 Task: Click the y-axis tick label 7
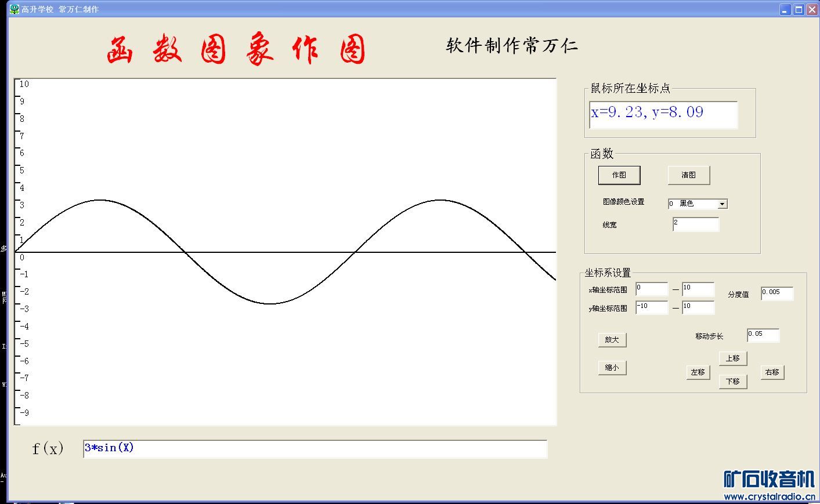pos(22,136)
